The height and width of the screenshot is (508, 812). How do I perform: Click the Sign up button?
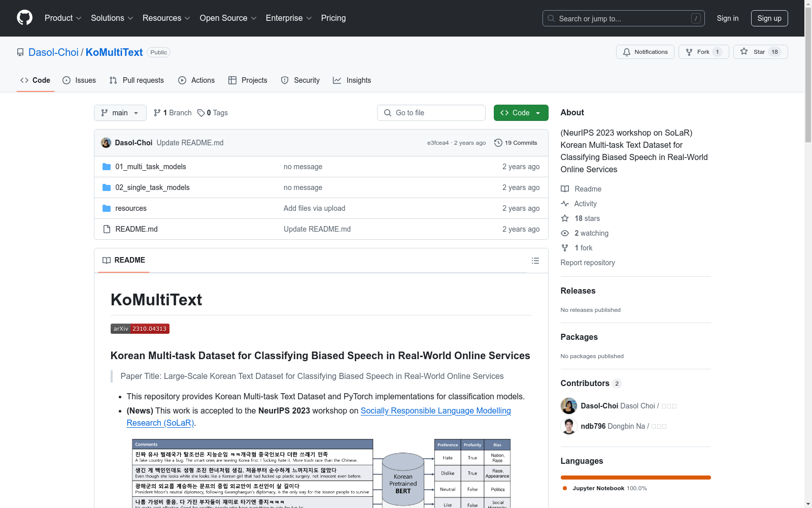point(769,18)
